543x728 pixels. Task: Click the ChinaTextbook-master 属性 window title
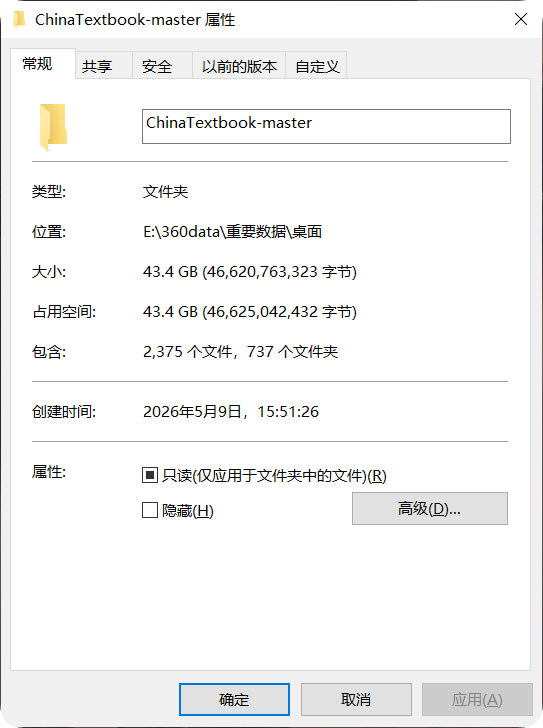coord(135,20)
